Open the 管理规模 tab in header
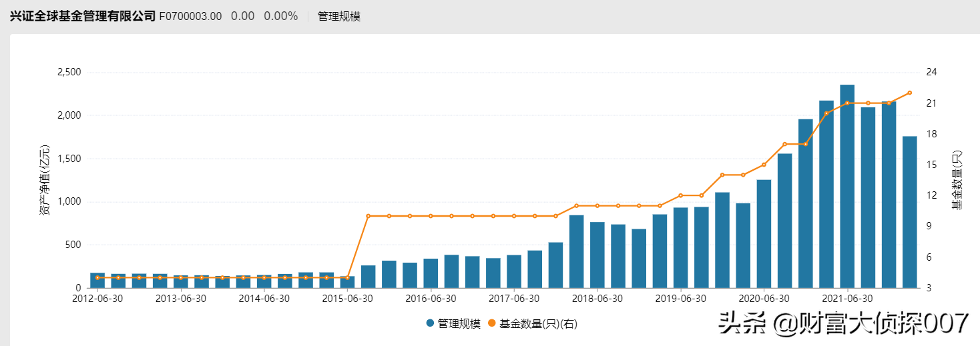Viewport: 980px width, 346px height. pyautogui.click(x=339, y=16)
